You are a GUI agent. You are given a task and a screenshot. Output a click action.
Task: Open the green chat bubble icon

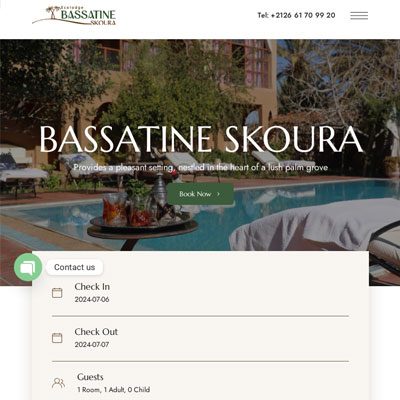tap(28, 267)
